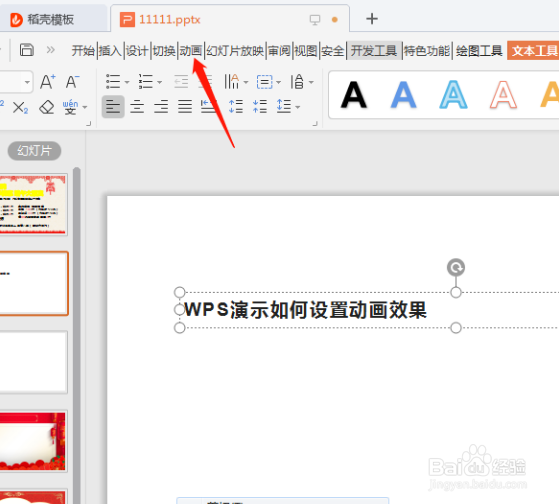Open the paragraph settings dialog launcher
Screen dimensions: 559x504
tap(315, 124)
